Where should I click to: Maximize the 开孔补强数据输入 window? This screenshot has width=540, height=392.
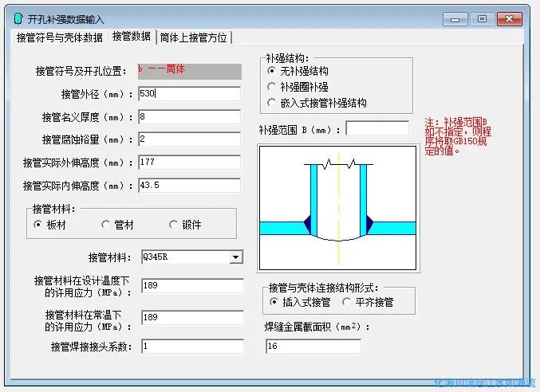coord(482,19)
